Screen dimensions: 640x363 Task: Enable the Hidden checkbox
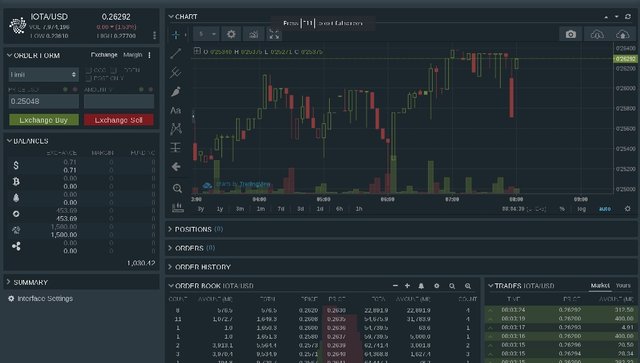[114, 70]
